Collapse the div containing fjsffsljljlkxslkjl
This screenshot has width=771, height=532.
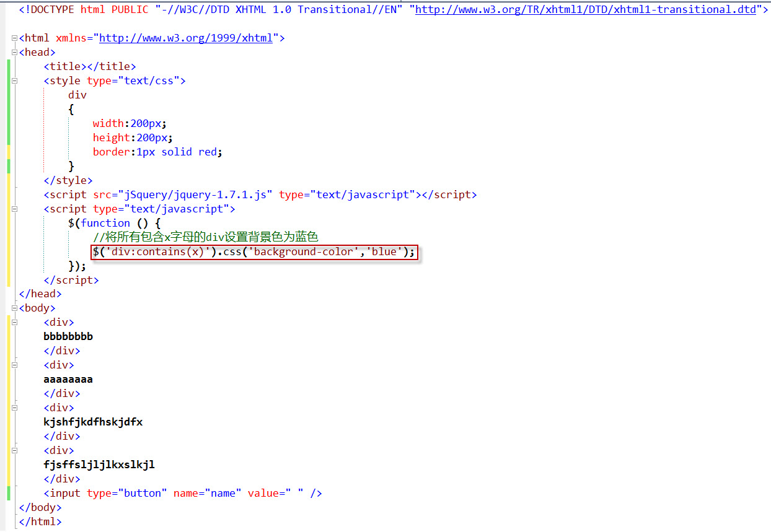(14, 451)
